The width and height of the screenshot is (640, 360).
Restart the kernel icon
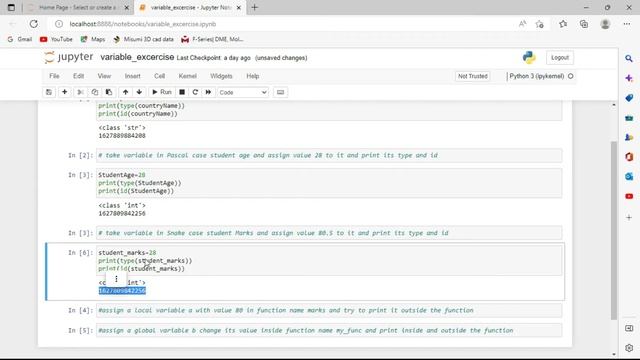click(195, 92)
